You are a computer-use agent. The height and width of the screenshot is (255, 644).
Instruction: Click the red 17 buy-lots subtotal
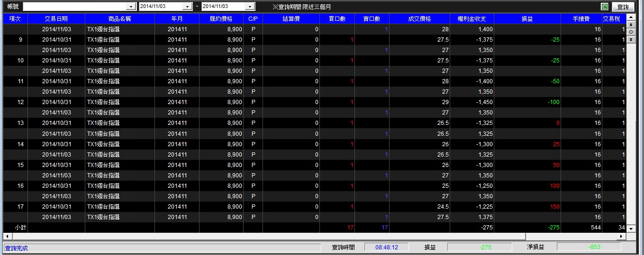coord(350,228)
